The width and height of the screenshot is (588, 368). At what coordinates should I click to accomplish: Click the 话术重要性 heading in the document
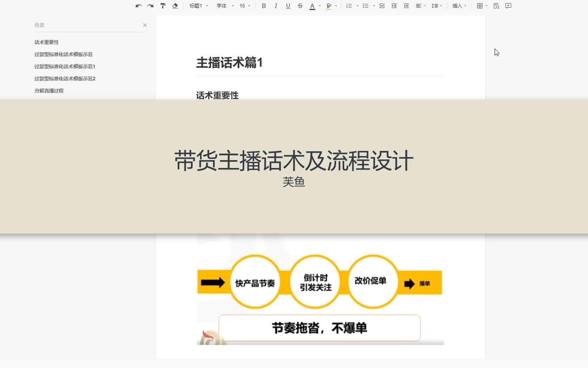(217, 95)
